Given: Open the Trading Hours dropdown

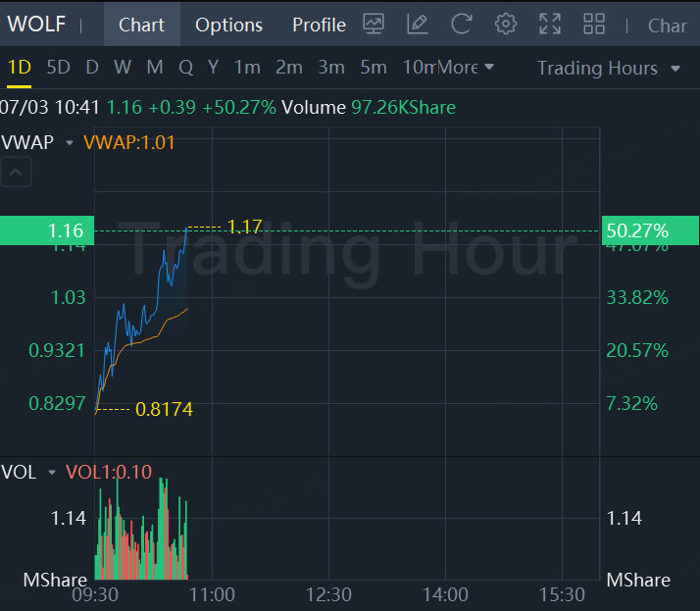Looking at the screenshot, I should (x=608, y=68).
